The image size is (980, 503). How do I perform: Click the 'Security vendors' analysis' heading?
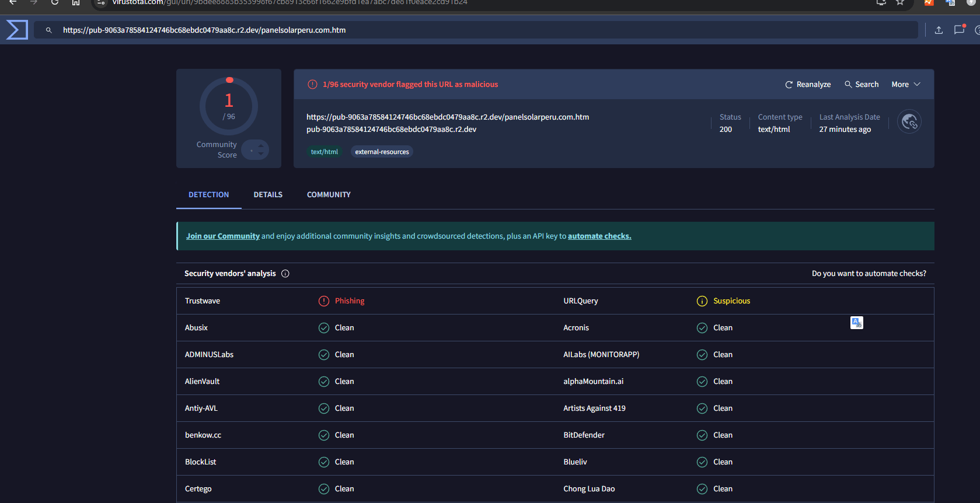pyautogui.click(x=230, y=274)
